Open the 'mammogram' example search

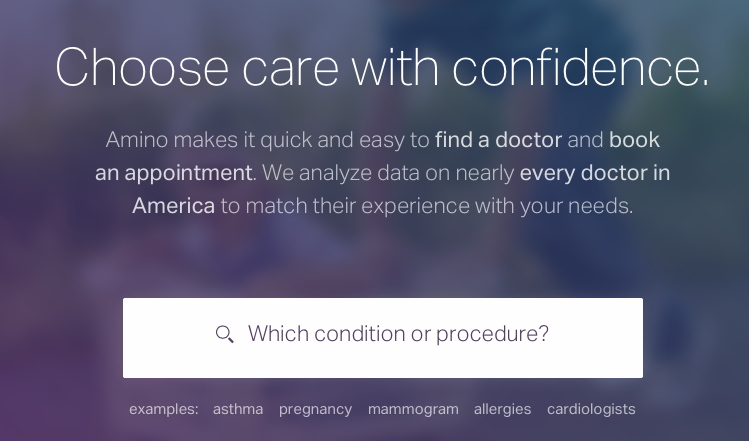(413, 409)
